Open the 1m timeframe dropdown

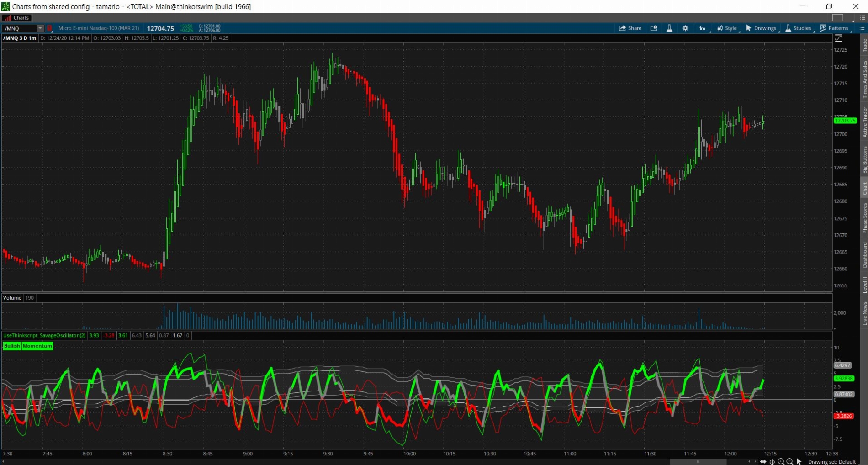click(x=702, y=28)
